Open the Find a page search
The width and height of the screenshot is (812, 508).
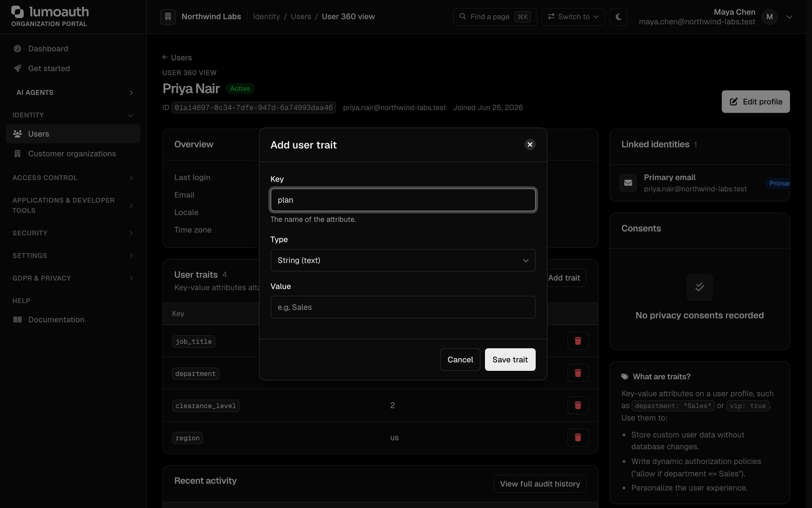pos(495,16)
